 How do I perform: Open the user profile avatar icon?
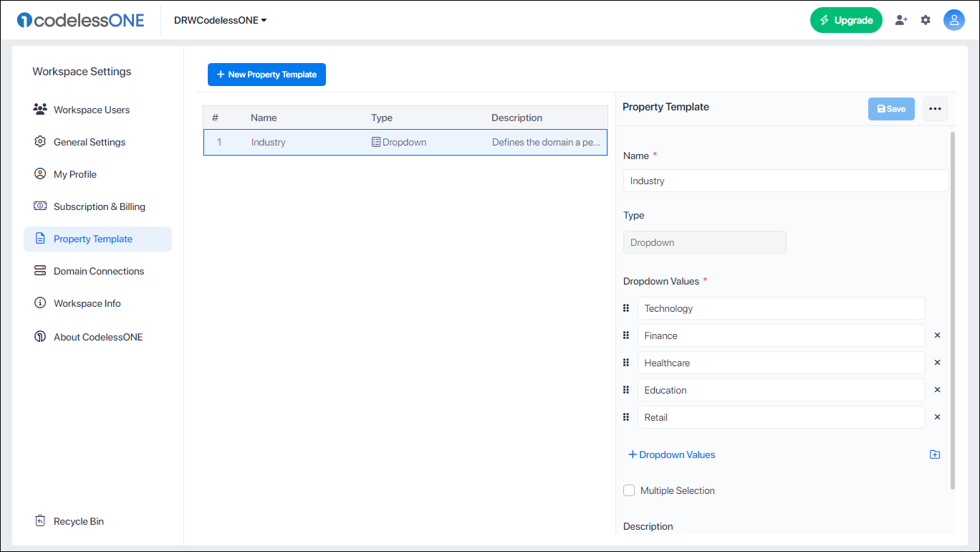954,20
